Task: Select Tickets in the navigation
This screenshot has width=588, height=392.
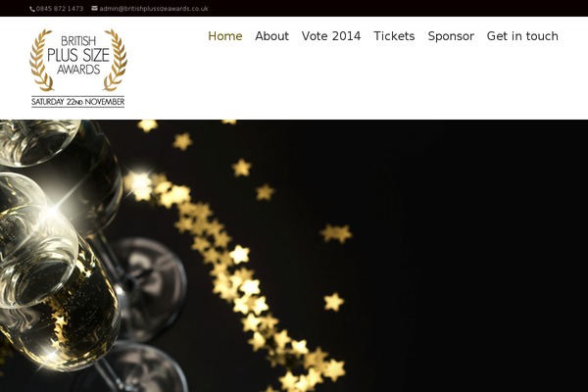Action: pos(394,36)
